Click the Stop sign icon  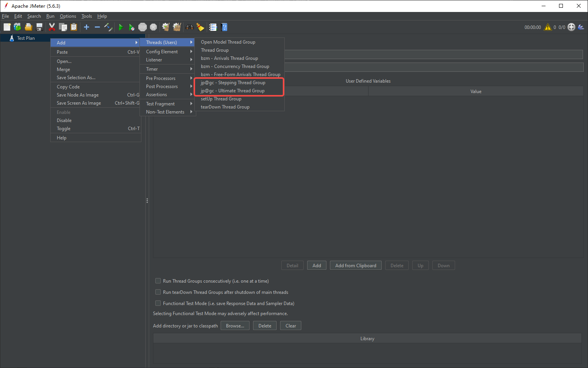coord(143,27)
